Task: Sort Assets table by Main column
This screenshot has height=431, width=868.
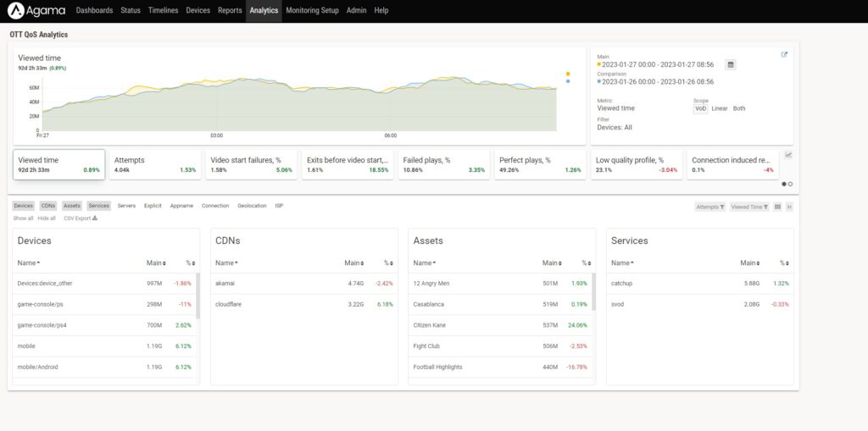Action: point(550,263)
